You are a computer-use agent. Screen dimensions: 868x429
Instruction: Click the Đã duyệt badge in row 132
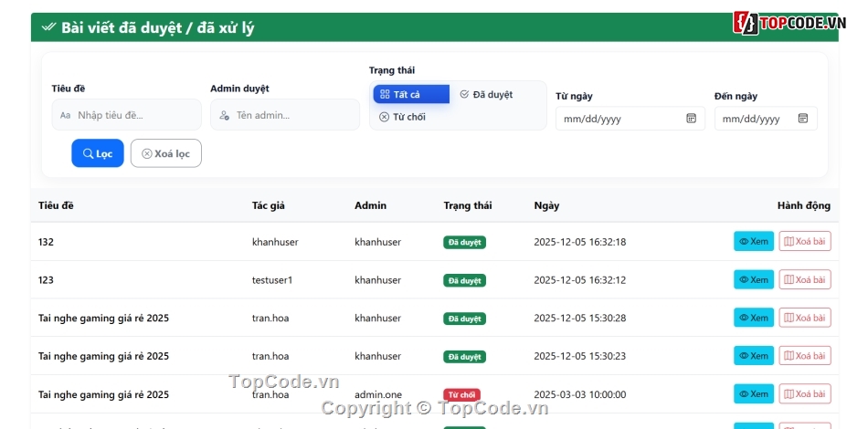[464, 242]
